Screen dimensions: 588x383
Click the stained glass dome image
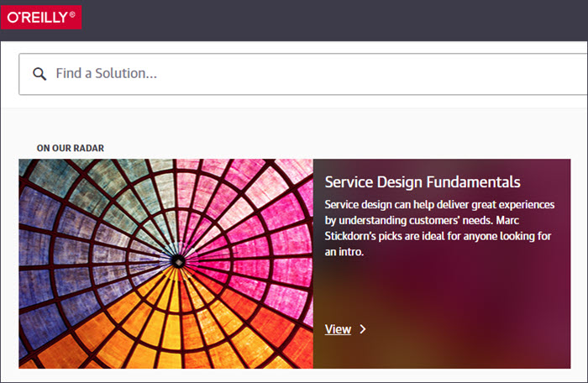tap(165, 264)
